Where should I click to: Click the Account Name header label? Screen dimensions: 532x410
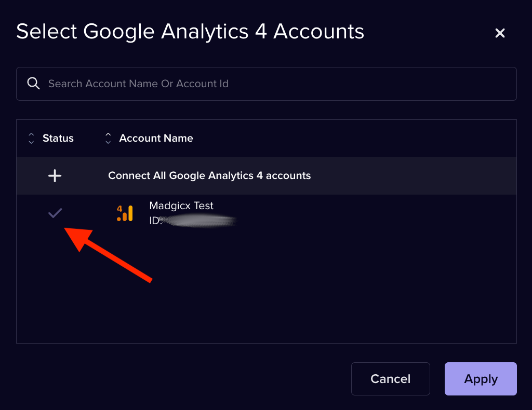(156, 138)
